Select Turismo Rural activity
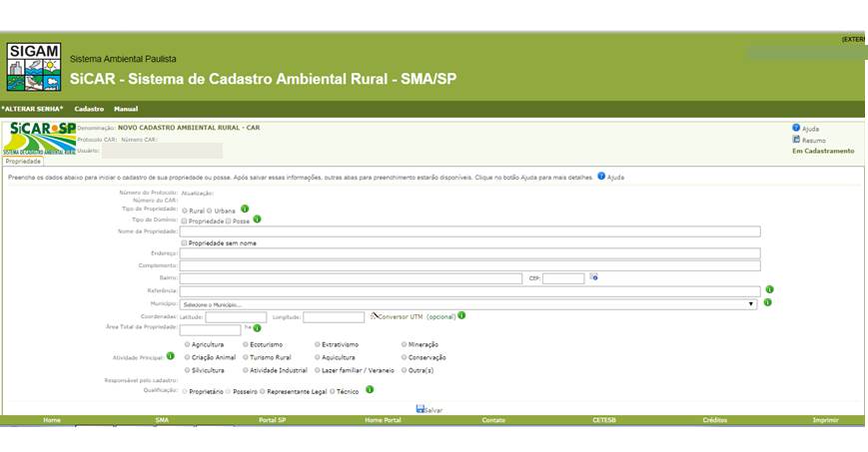 coord(246,357)
